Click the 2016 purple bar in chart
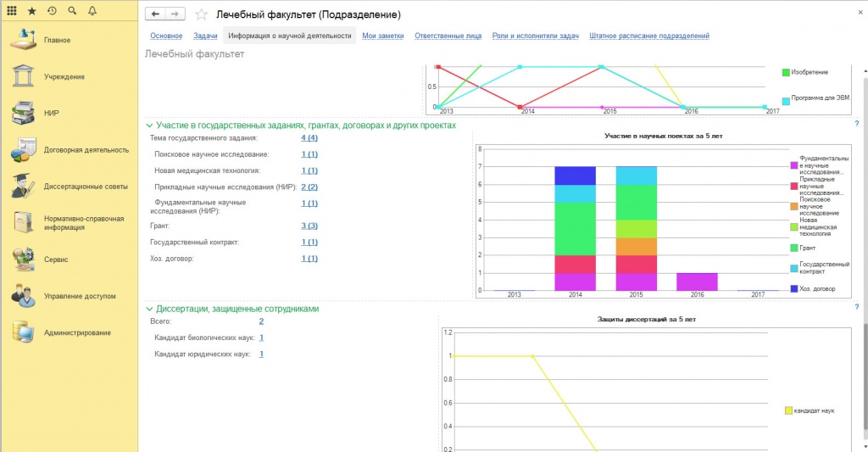The height and width of the screenshot is (452, 868). (x=697, y=282)
